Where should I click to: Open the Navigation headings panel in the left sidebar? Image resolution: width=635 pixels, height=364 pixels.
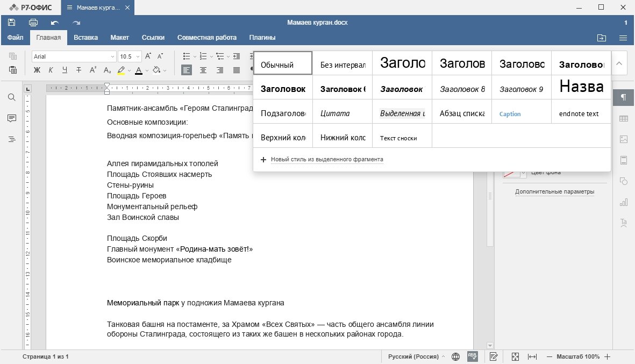[12, 139]
